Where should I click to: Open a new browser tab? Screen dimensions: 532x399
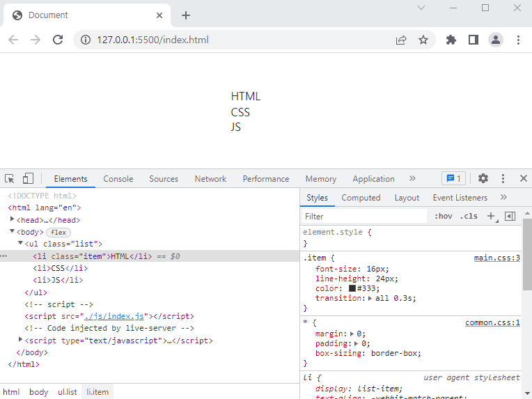pos(186,15)
